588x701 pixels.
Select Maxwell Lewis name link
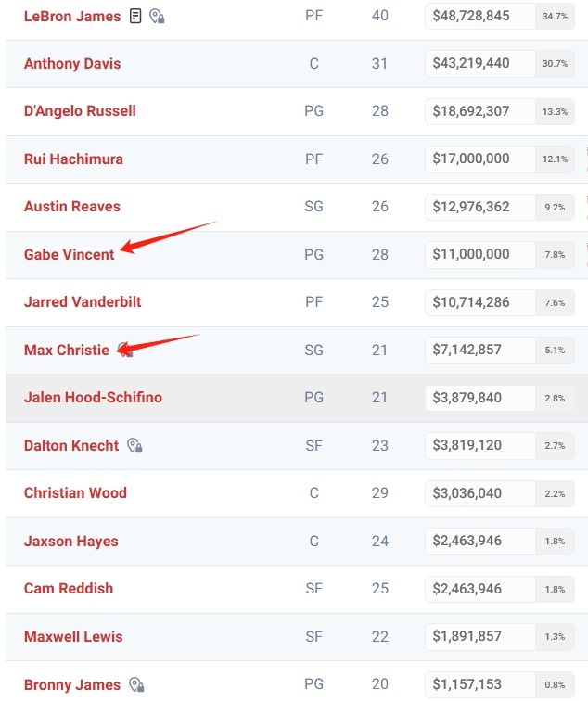click(73, 637)
